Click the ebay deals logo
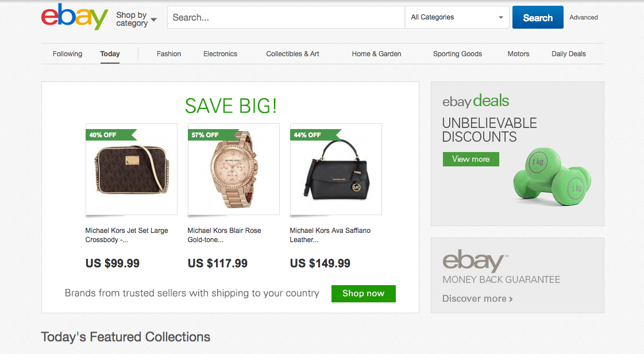 point(475,101)
